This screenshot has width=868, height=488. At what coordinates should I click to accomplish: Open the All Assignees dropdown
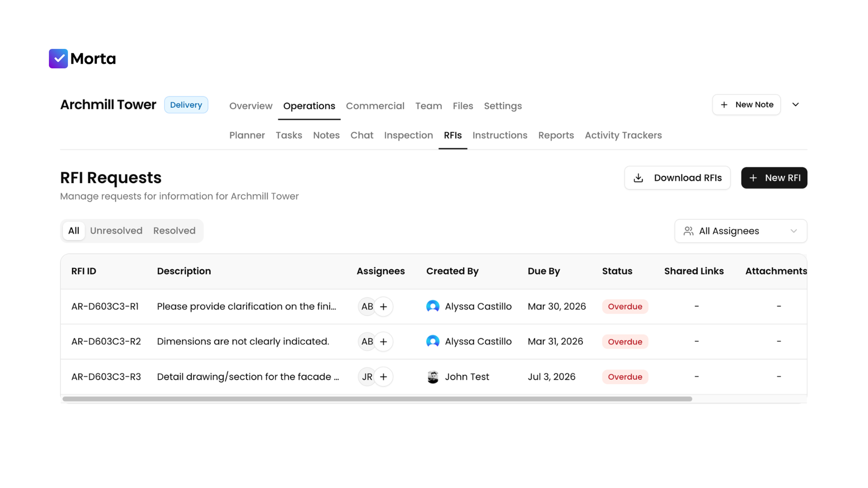(741, 231)
